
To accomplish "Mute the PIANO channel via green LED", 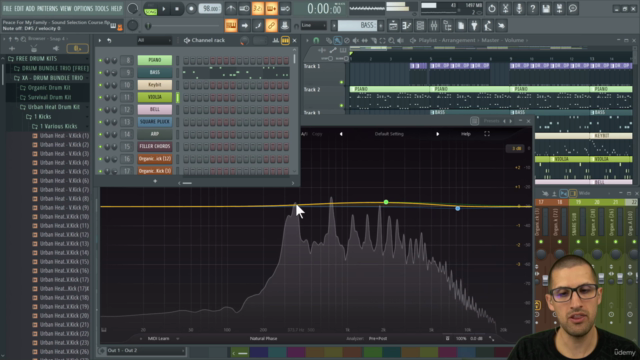I will coord(100,60).
